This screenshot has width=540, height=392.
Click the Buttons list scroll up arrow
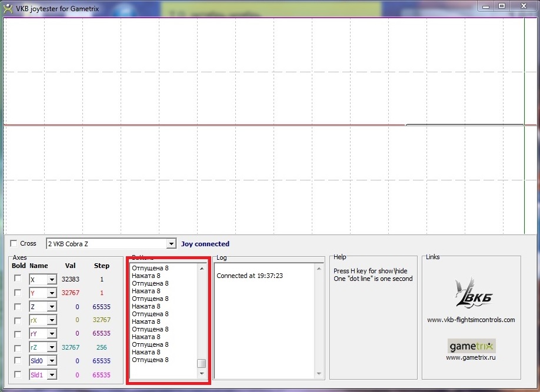pos(201,269)
